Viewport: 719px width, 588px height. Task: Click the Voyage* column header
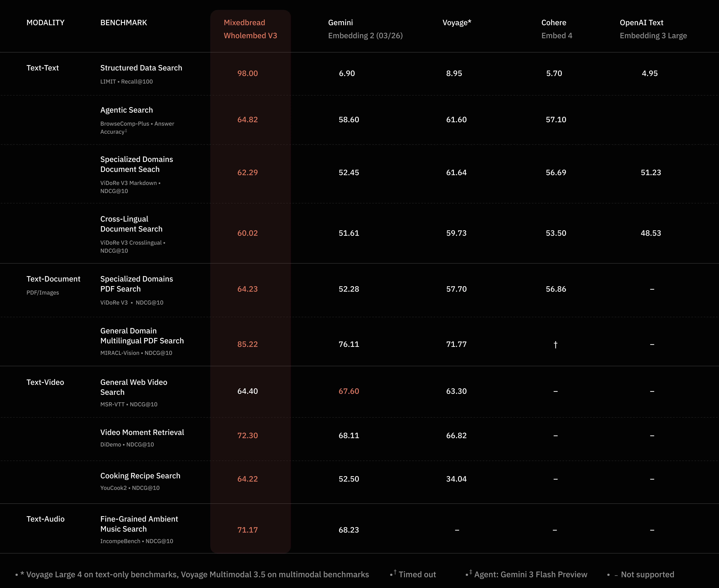(457, 23)
